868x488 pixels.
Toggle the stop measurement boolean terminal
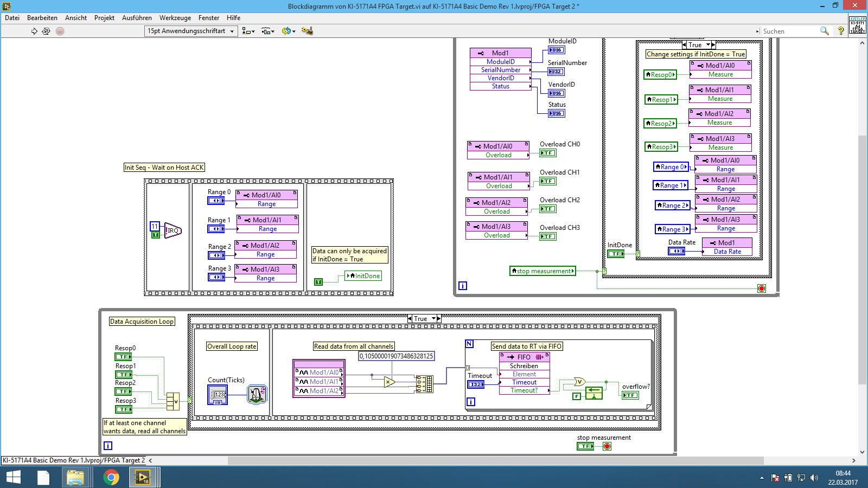click(x=585, y=446)
